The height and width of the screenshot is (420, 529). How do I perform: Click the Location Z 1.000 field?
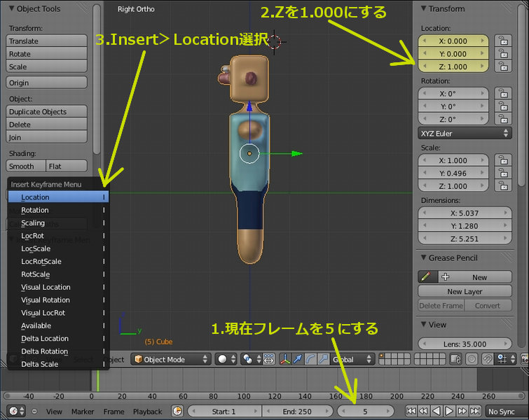453,66
